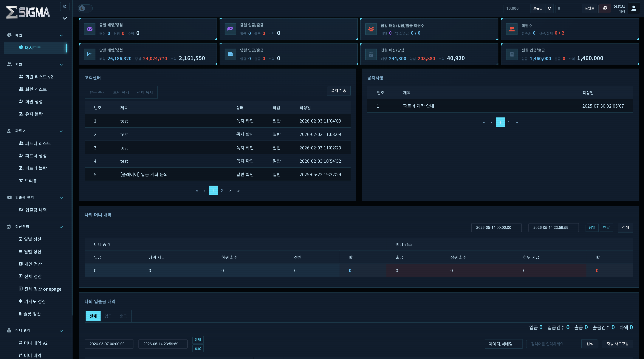Expand the dropdown chevron below the SIGMA logo
This screenshot has height=359, width=644.
pos(65,18)
